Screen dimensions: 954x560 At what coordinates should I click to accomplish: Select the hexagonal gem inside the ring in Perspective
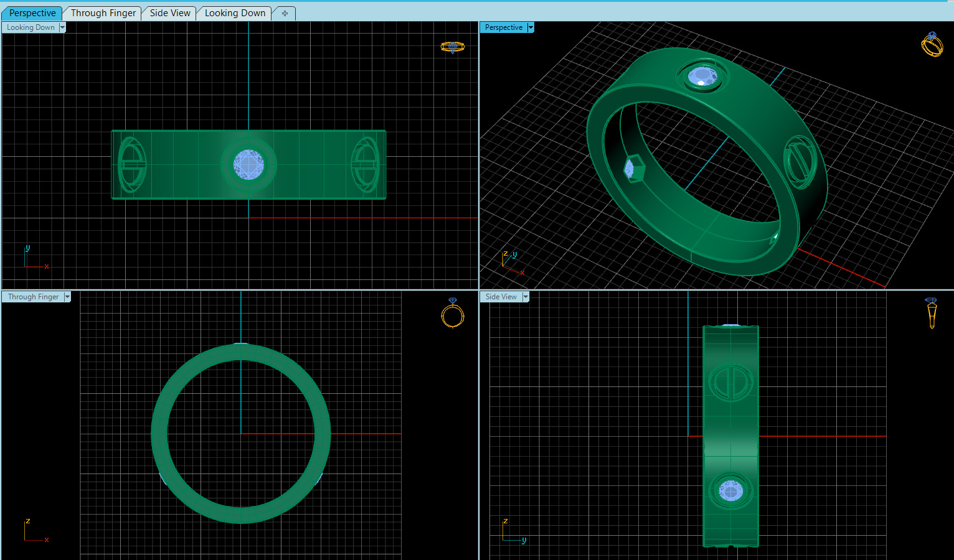coord(633,168)
